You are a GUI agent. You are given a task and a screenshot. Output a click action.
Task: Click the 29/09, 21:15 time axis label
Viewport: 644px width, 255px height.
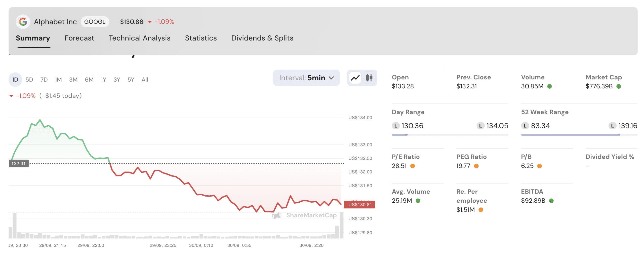tap(52, 245)
